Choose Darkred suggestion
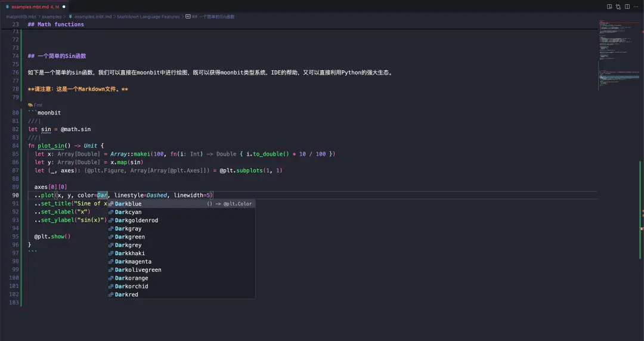The width and height of the screenshot is (644, 341). pyautogui.click(x=181, y=294)
